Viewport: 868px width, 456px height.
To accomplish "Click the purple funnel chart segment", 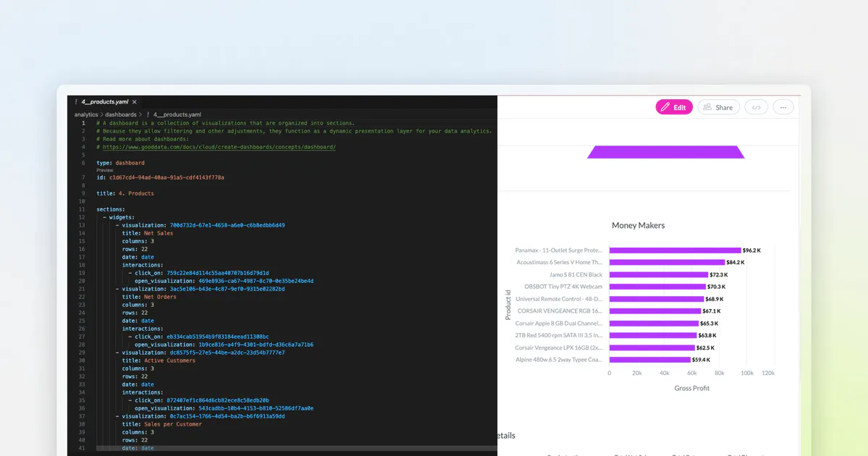I will (666, 152).
